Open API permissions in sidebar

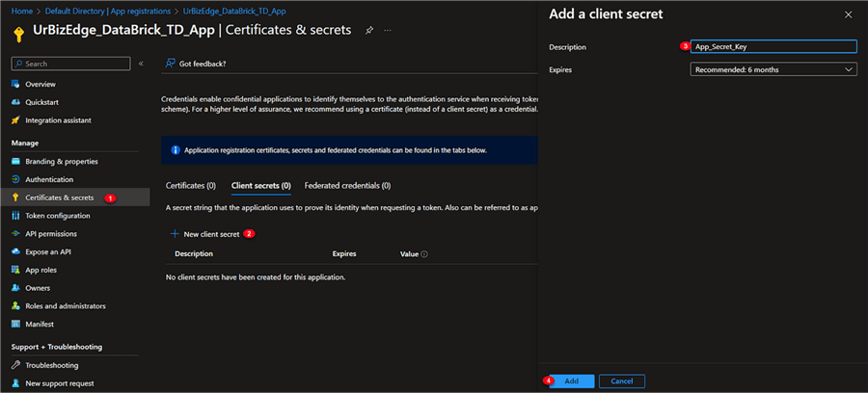point(50,233)
